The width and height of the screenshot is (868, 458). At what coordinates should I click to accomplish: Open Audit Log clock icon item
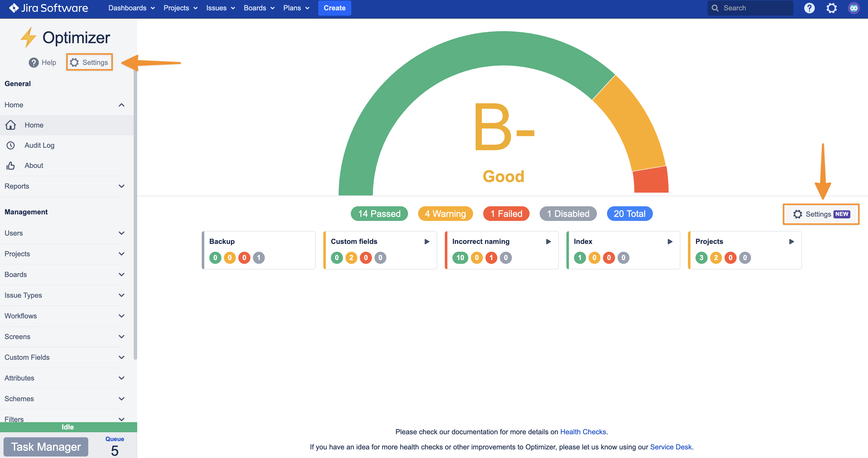click(11, 145)
